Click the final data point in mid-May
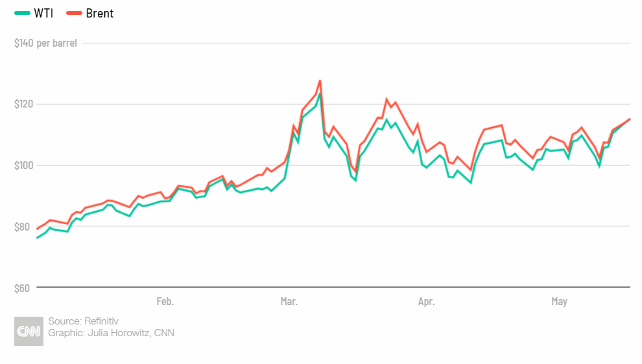The width and height of the screenshot is (642, 364). pos(630,119)
